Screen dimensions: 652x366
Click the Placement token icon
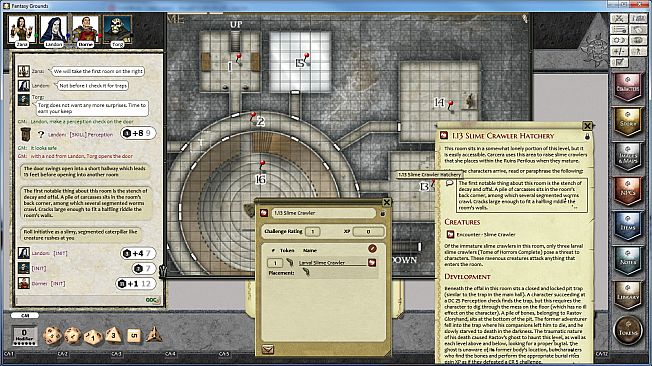[x=306, y=272]
